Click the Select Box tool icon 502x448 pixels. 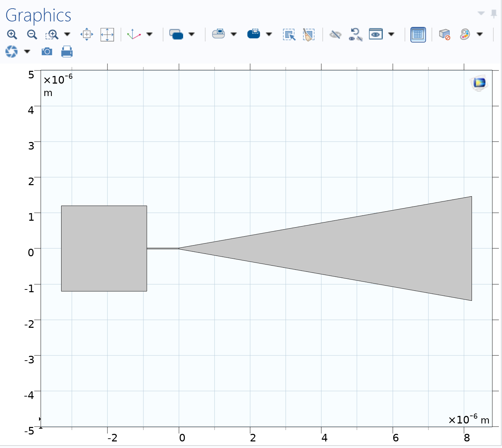[x=289, y=35]
